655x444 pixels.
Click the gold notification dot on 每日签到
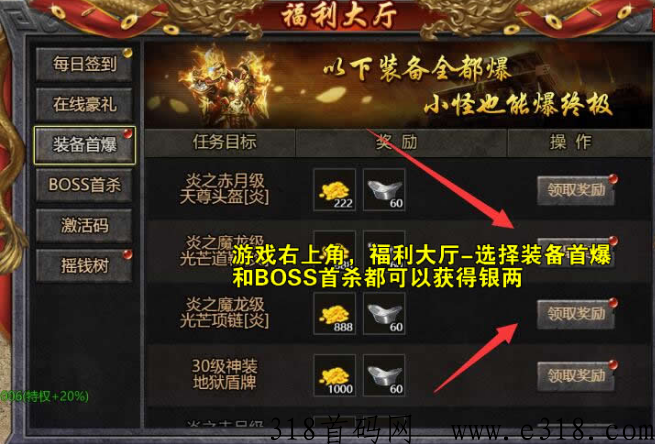(127, 53)
